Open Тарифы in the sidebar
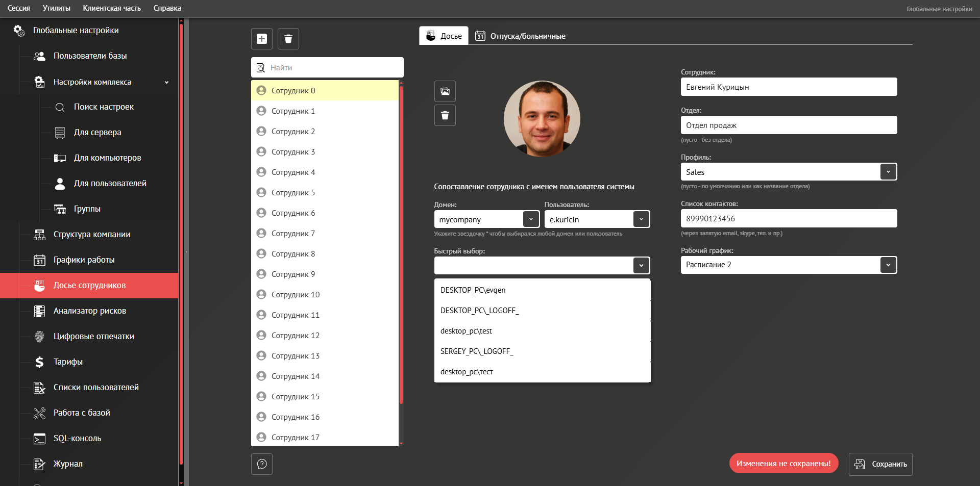The height and width of the screenshot is (486, 980). coord(68,362)
